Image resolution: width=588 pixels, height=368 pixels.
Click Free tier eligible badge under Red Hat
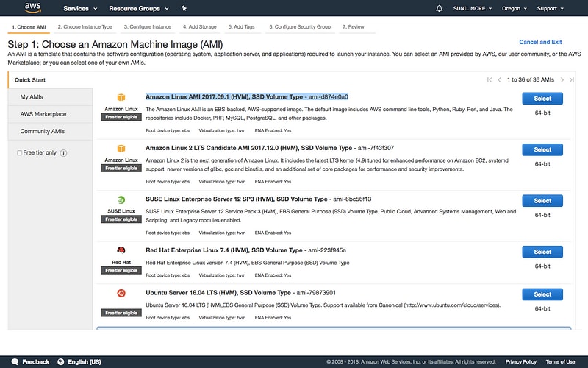(x=121, y=270)
